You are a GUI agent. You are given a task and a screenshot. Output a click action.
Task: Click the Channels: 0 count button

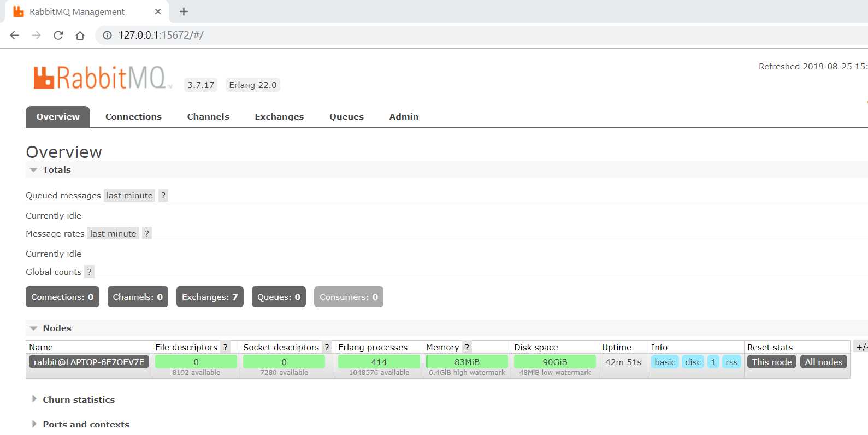pos(138,297)
